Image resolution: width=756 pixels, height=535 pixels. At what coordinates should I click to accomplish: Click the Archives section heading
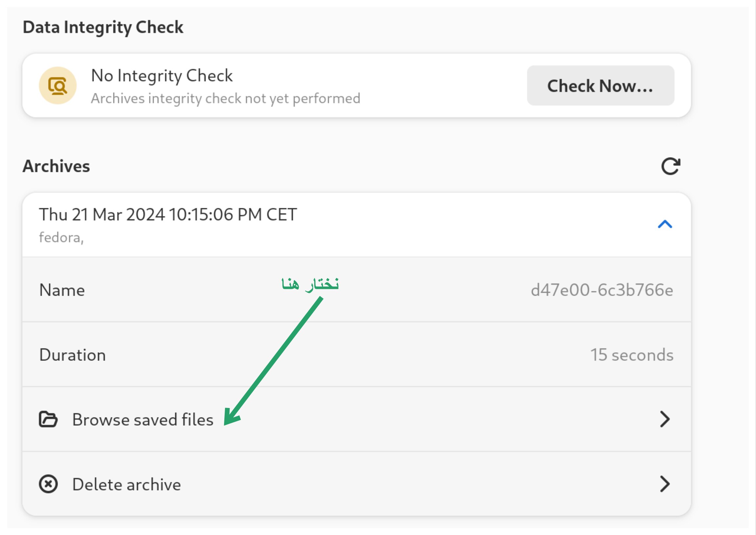[56, 166]
